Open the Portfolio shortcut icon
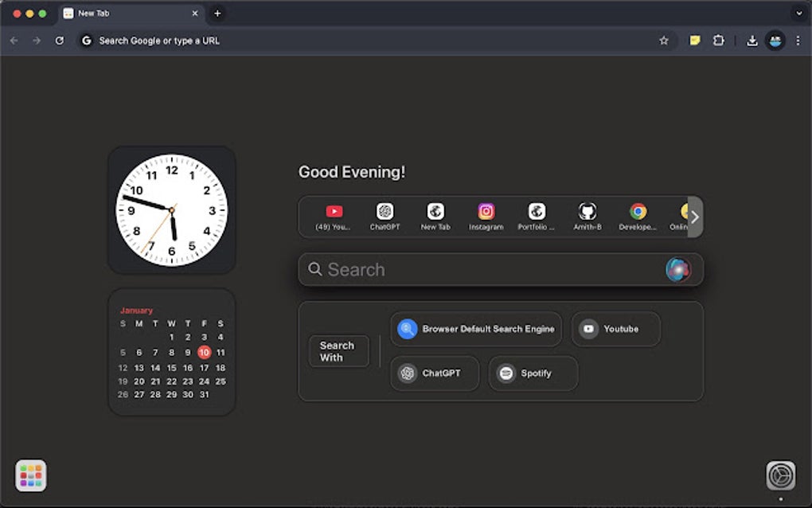 pyautogui.click(x=536, y=211)
